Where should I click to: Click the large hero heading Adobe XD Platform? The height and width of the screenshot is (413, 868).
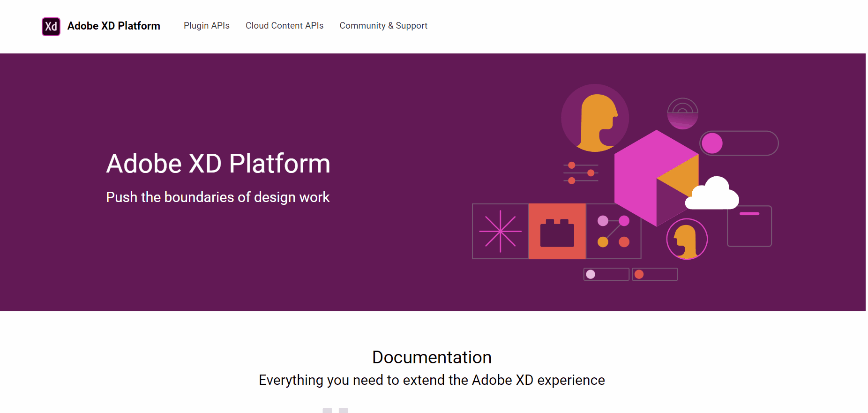[x=218, y=164]
